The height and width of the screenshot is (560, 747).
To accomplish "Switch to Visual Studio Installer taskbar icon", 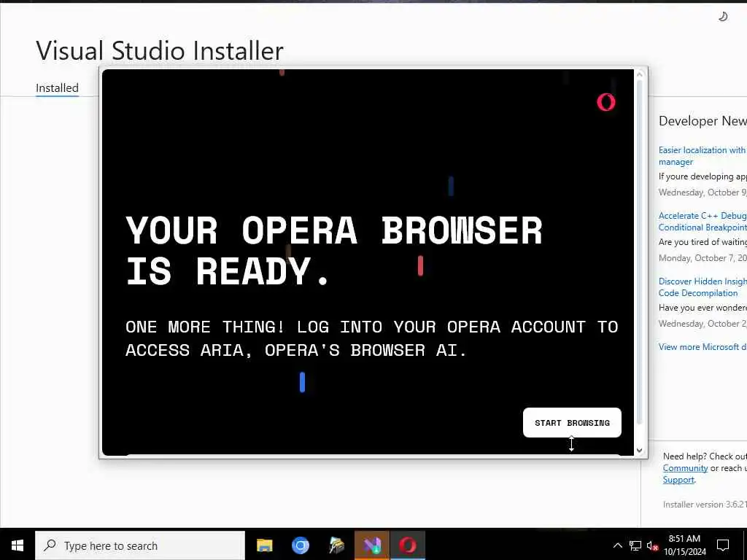I will pyautogui.click(x=372, y=545).
